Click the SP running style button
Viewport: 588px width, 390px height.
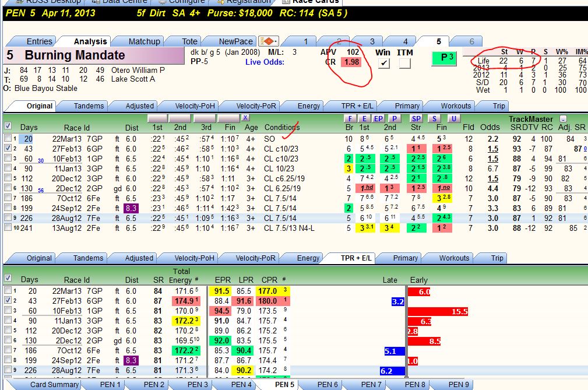click(416, 118)
